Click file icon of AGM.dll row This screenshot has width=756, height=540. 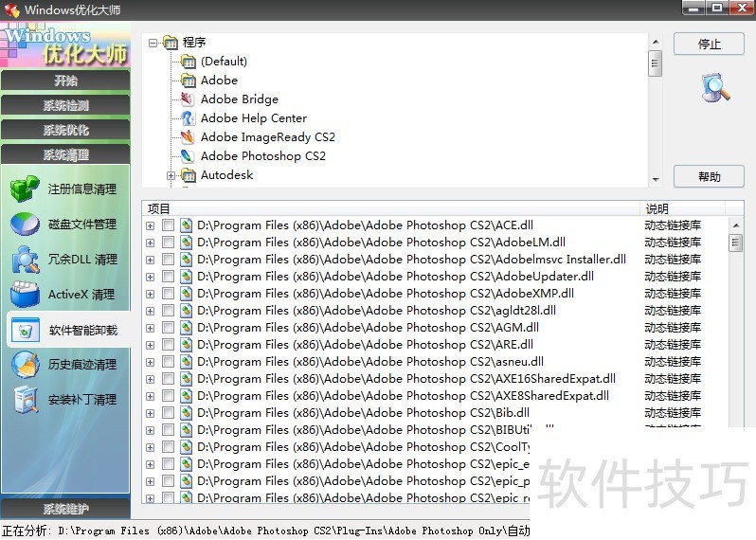tap(186, 328)
